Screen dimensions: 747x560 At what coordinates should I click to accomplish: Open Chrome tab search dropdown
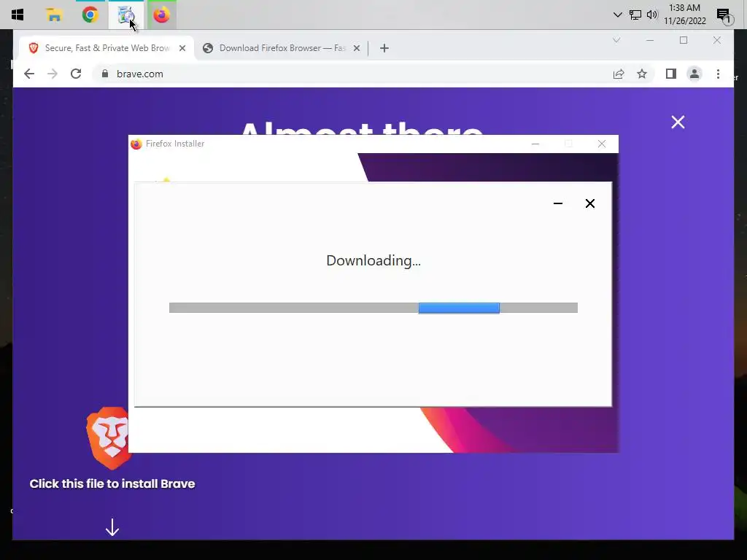click(616, 40)
